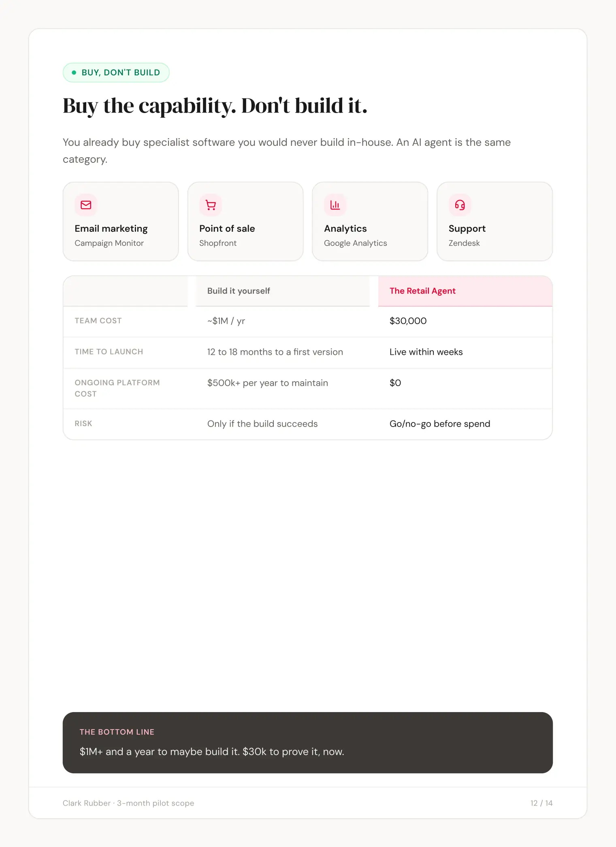Click the bar chart Analytics icon
This screenshot has height=847, width=616.
click(335, 205)
